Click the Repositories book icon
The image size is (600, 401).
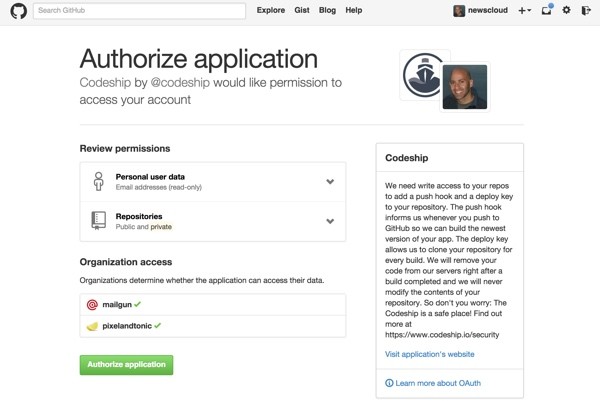pos(98,221)
